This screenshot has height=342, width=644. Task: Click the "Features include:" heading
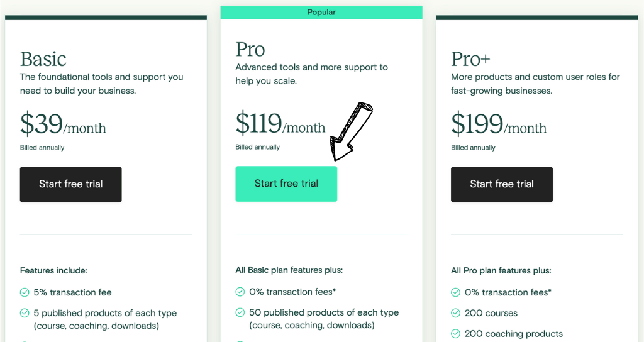[x=53, y=271]
